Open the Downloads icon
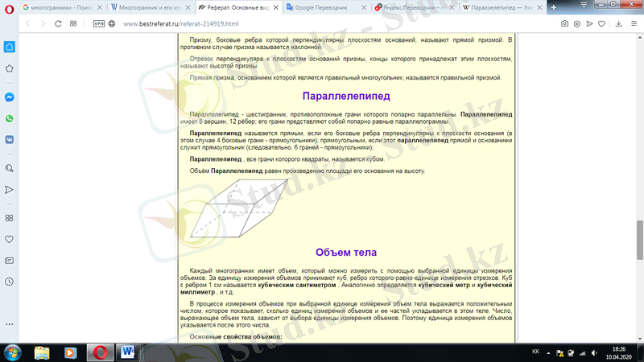This screenshot has height=362, width=644. [x=618, y=24]
